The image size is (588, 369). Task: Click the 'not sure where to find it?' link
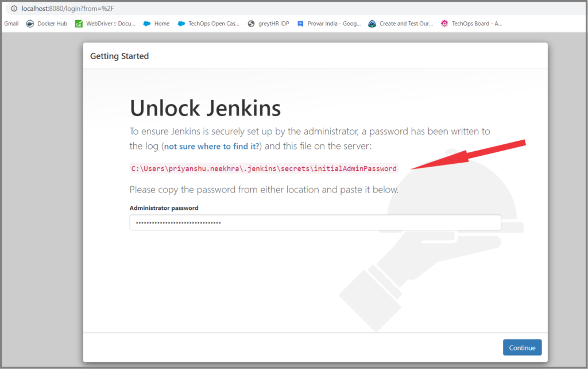(x=211, y=146)
